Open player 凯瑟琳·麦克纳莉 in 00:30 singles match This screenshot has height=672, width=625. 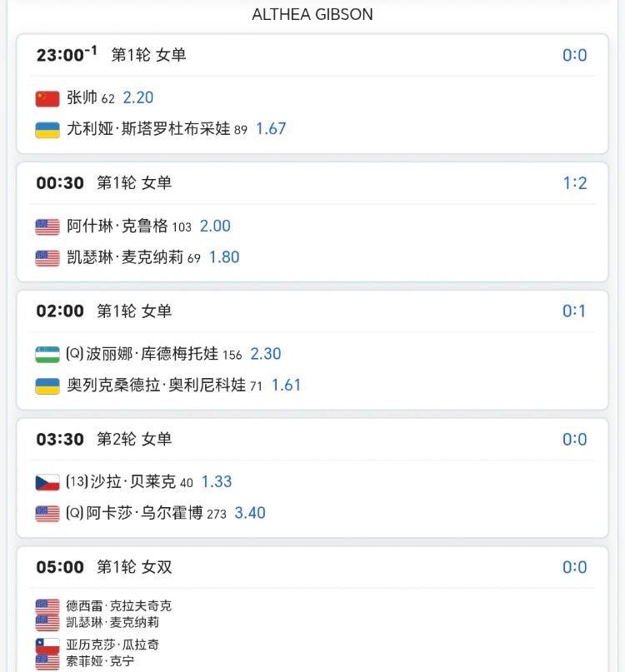coord(125,257)
